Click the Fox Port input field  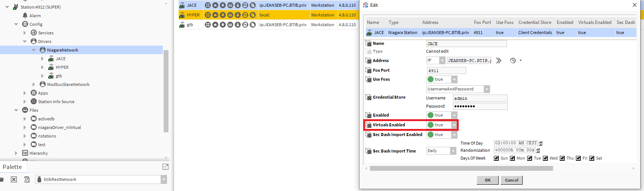[x=446, y=71]
